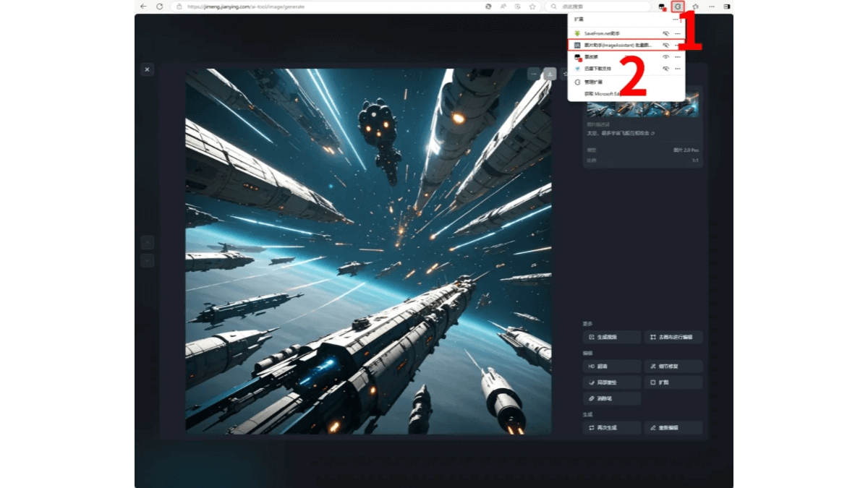Open 管理扩展 manage extensions entry
This screenshot has height=488, width=868.
coord(593,82)
